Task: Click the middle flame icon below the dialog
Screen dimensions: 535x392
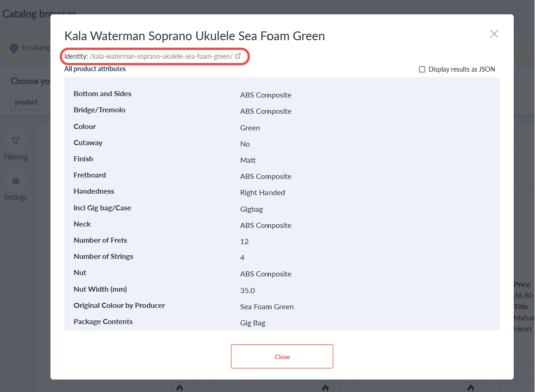Action: tap(325, 387)
